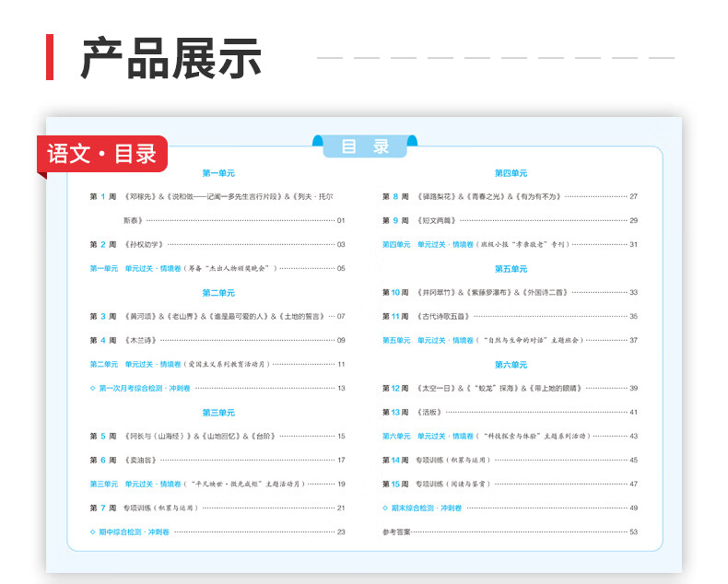Click the diamond icon before 第一次月考综合检测

pos(92,388)
